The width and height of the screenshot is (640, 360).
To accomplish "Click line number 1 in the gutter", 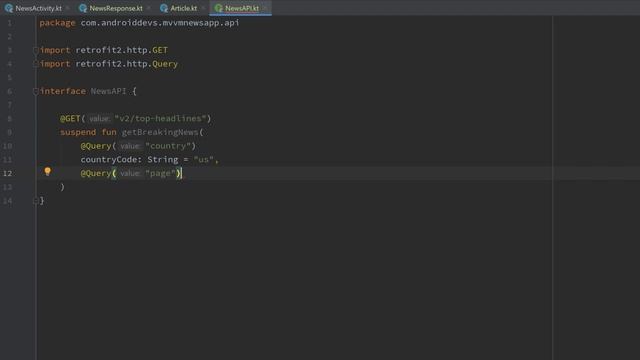I will pos(9,23).
